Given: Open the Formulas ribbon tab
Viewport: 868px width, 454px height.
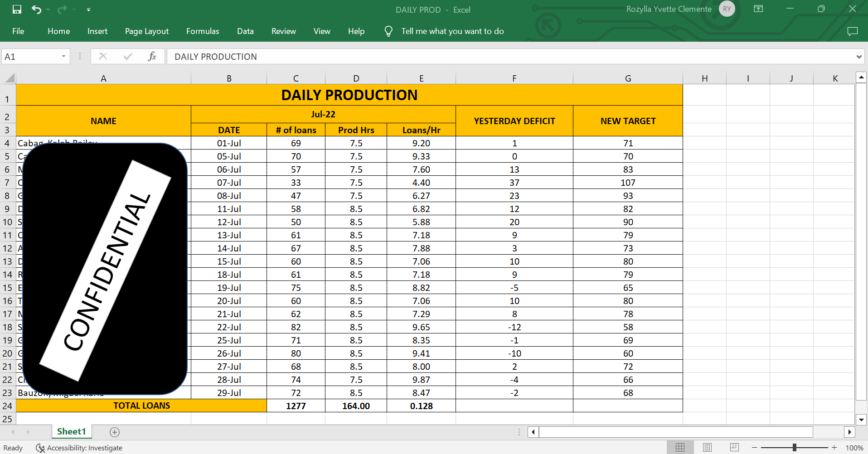Looking at the screenshot, I should tap(203, 31).
